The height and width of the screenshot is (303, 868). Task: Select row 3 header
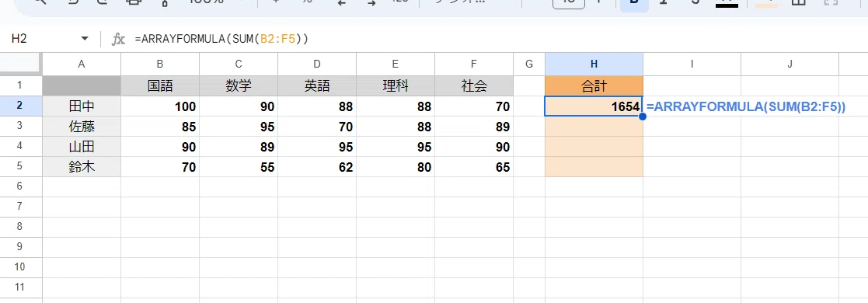(x=21, y=127)
